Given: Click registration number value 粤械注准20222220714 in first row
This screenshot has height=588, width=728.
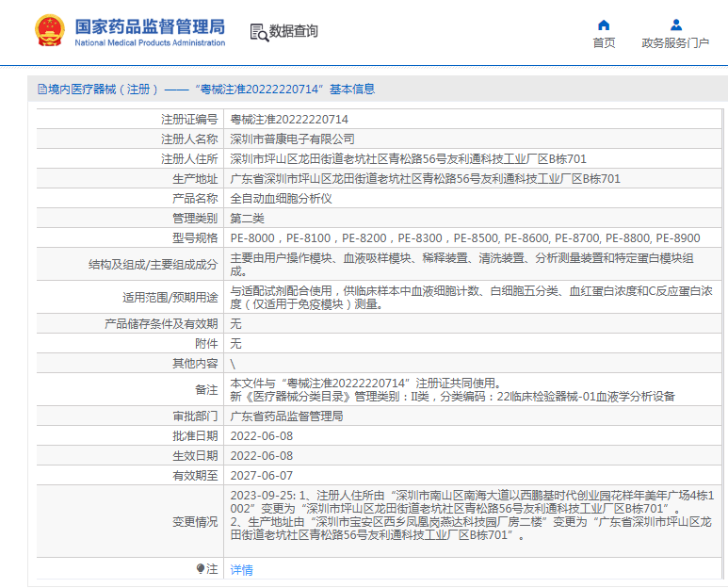Looking at the screenshot, I should point(289,120).
